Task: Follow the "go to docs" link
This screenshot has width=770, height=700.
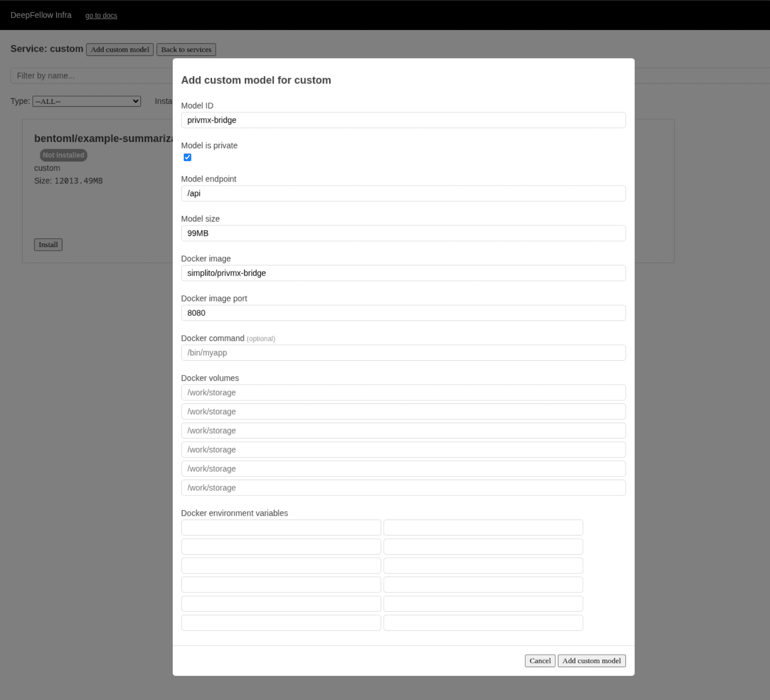Action: click(101, 15)
